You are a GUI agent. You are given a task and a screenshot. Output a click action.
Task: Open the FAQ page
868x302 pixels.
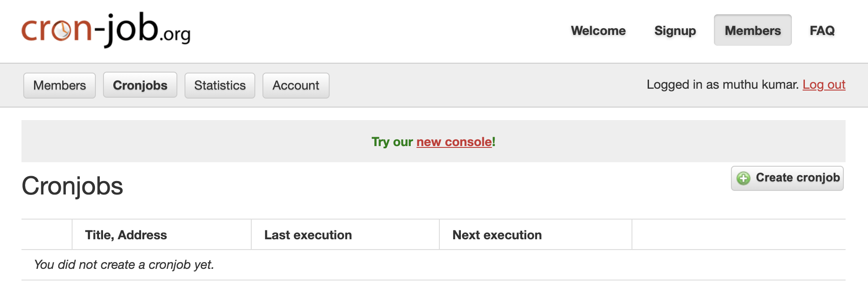822,30
